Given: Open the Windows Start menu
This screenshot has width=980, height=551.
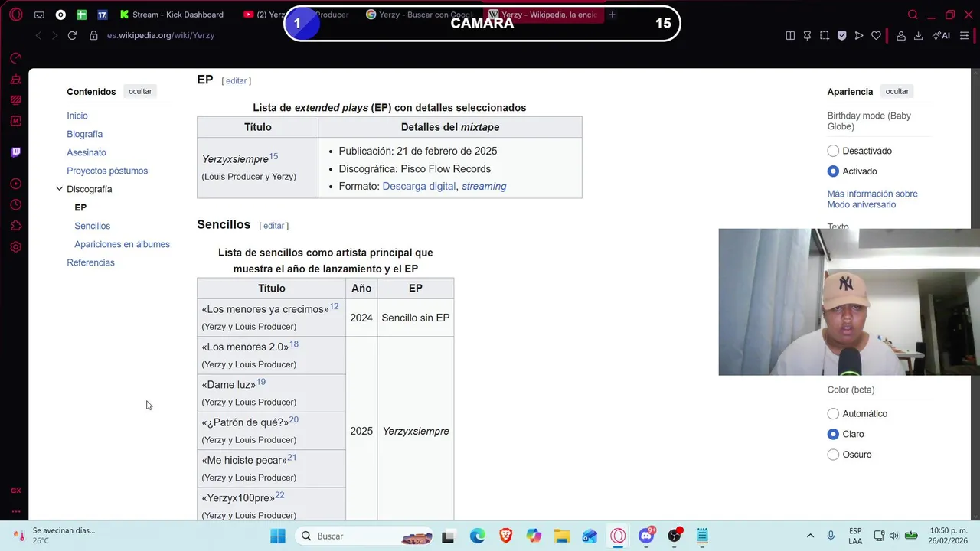Looking at the screenshot, I should (x=277, y=536).
